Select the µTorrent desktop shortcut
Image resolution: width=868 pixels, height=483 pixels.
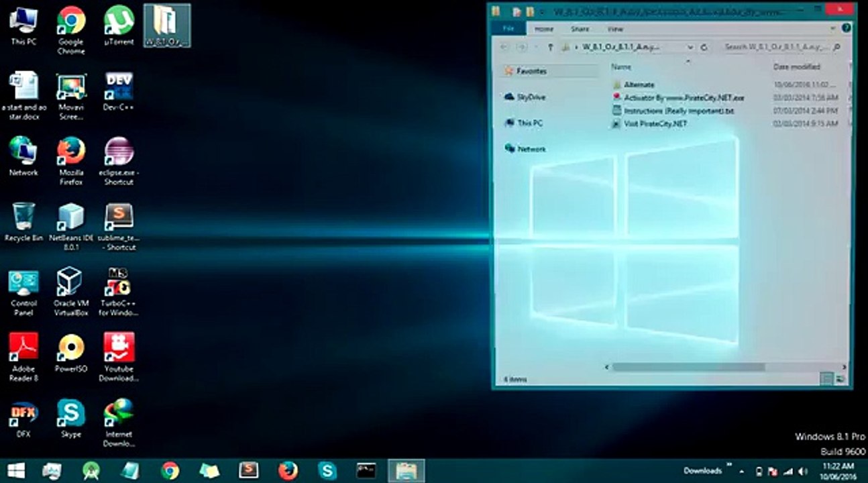pos(119,25)
